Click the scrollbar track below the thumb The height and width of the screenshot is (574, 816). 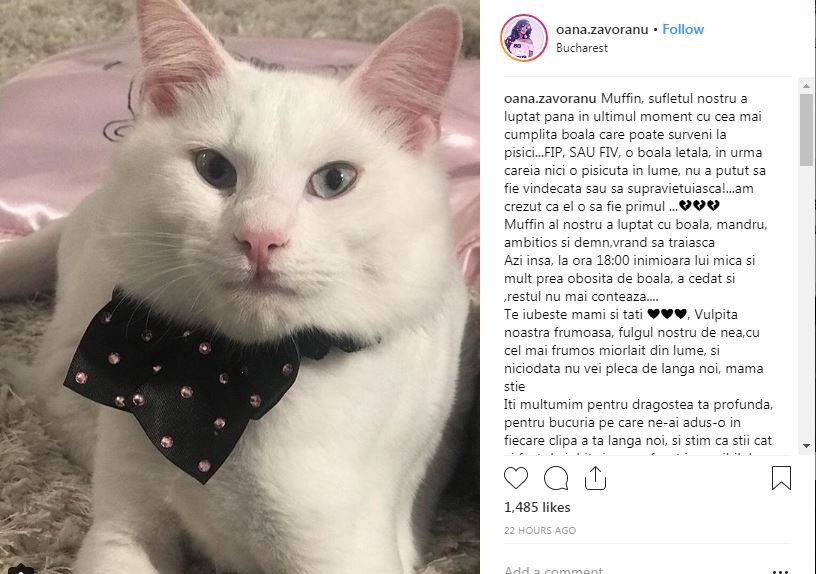(806, 303)
